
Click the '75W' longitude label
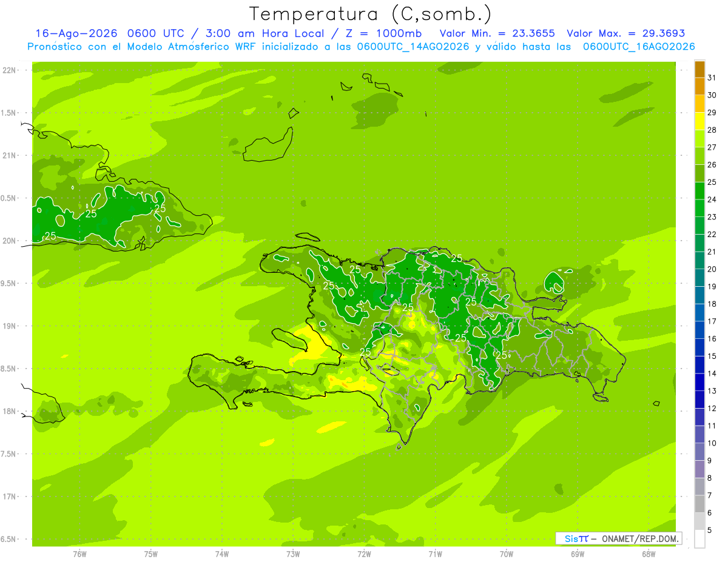point(151,554)
